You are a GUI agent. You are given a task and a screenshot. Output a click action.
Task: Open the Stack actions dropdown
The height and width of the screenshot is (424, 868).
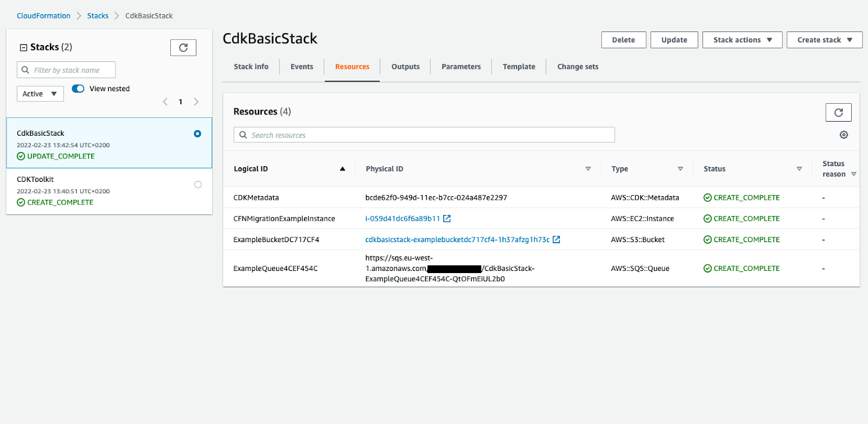tap(742, 40)
